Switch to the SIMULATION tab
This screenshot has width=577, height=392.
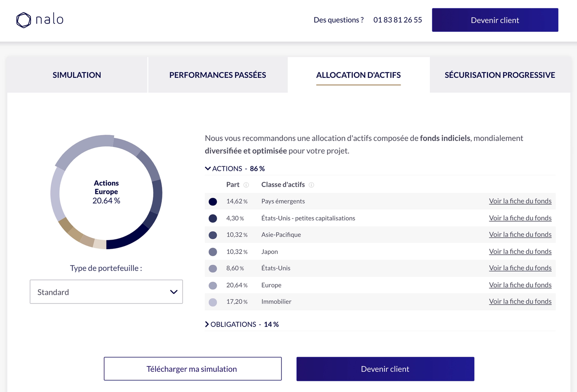tap(77, 75)
